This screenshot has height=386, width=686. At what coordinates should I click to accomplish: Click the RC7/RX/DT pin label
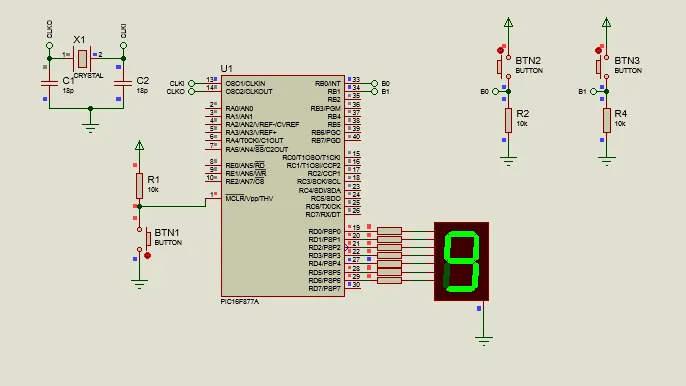click(323, 214)
